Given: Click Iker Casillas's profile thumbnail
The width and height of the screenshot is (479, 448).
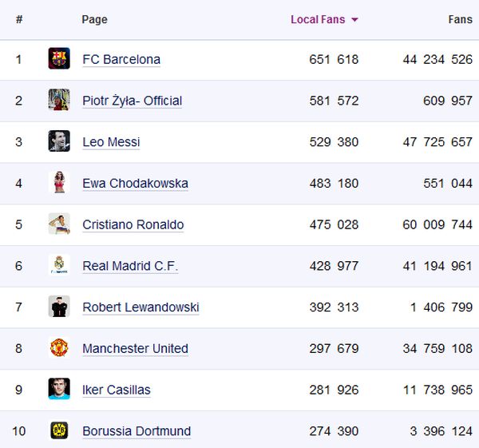Looking at the screenshot, I should click(59, 390).
